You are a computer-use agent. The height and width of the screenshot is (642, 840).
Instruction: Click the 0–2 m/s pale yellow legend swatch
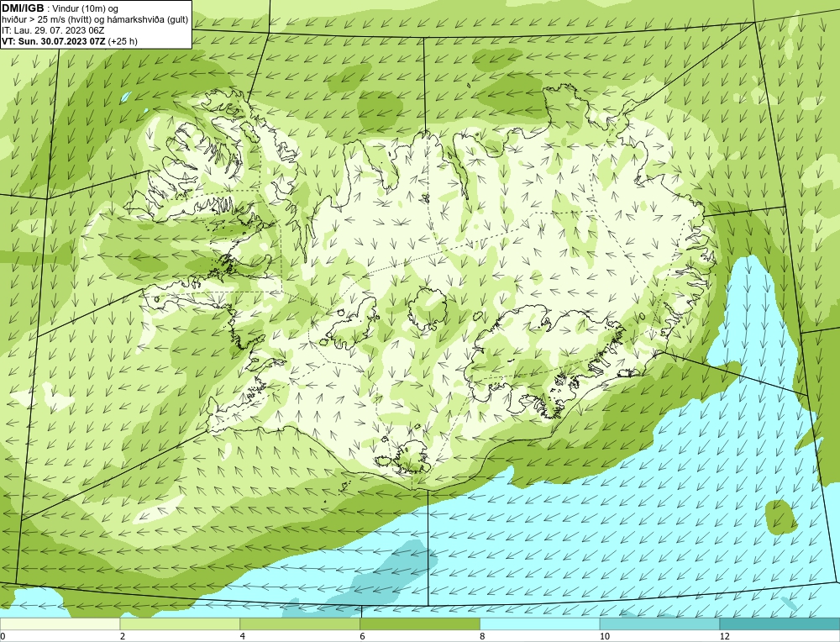tap(60, 624)
